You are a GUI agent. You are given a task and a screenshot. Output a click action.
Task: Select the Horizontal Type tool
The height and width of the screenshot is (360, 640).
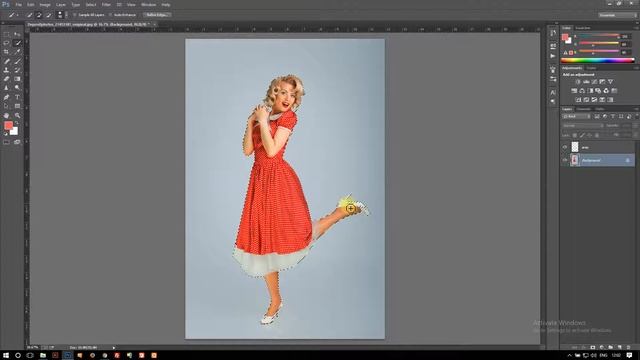tap(17, 97)
